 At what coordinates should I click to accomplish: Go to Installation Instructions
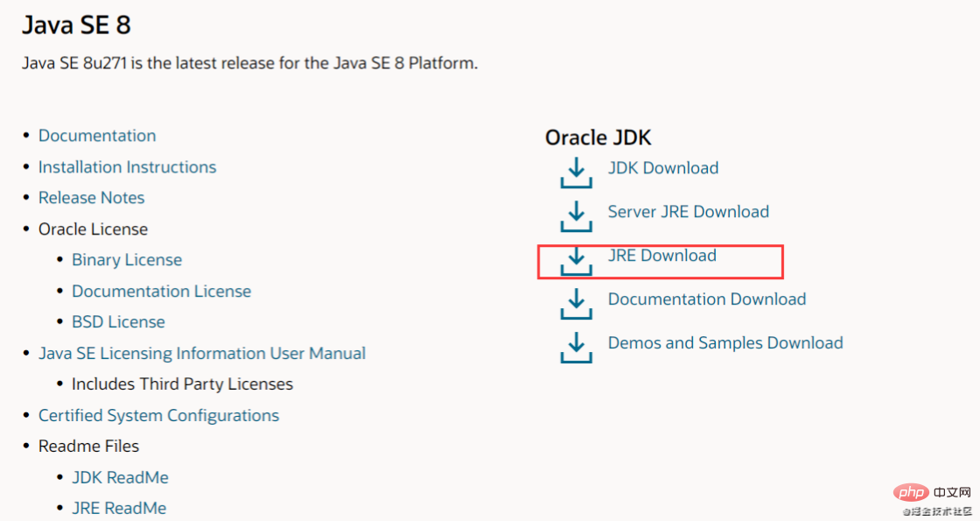pyautogui.click(x=127, y=167)
